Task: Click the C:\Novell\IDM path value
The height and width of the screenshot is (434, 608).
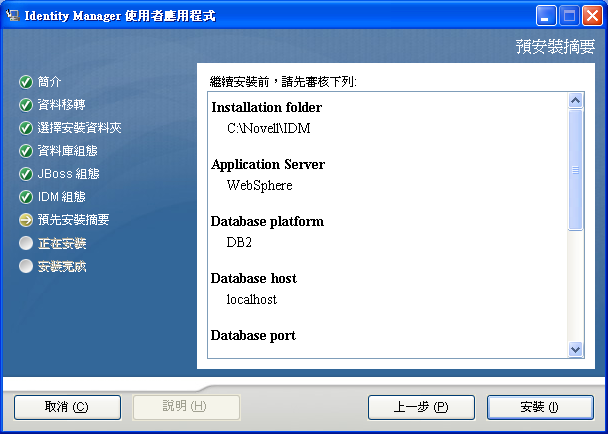Action: 269,128
